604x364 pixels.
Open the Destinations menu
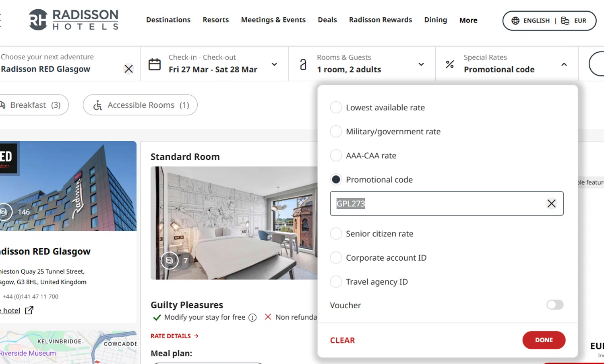point(168,20)
